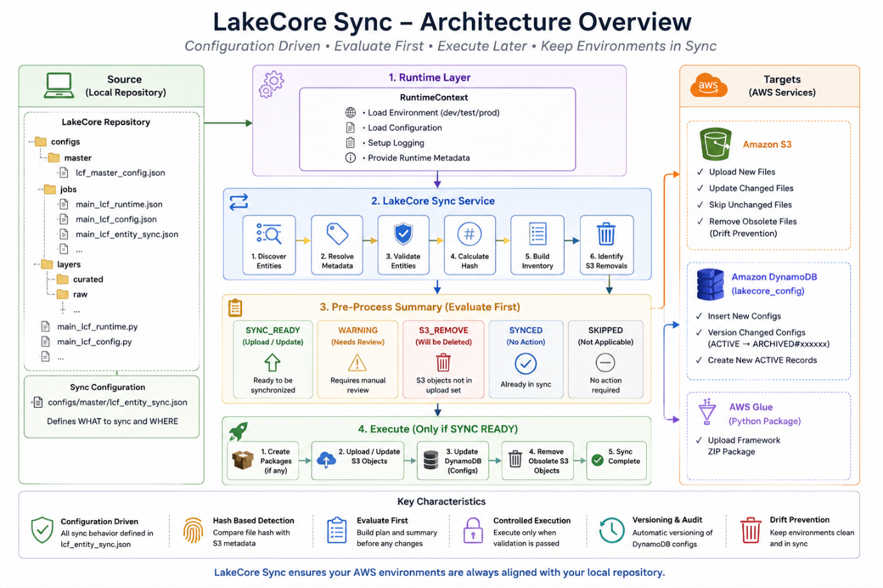Click the info icon beside Provide Runtime Metadata
This screenshot has height=588, width=883.
[x=350, y=157]
